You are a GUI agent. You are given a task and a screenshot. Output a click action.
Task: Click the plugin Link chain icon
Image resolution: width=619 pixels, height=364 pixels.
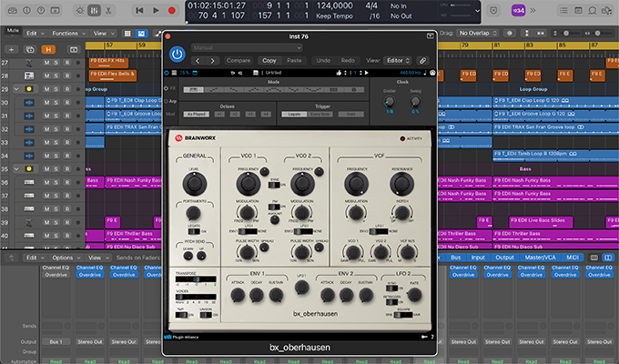coord(422,61)
